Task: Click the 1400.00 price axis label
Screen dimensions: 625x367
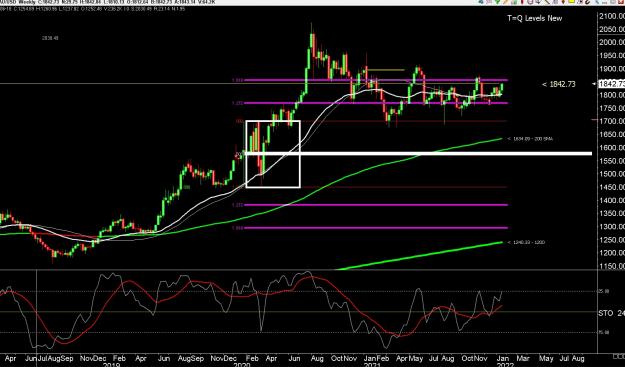Action: (x=612, y=200)
